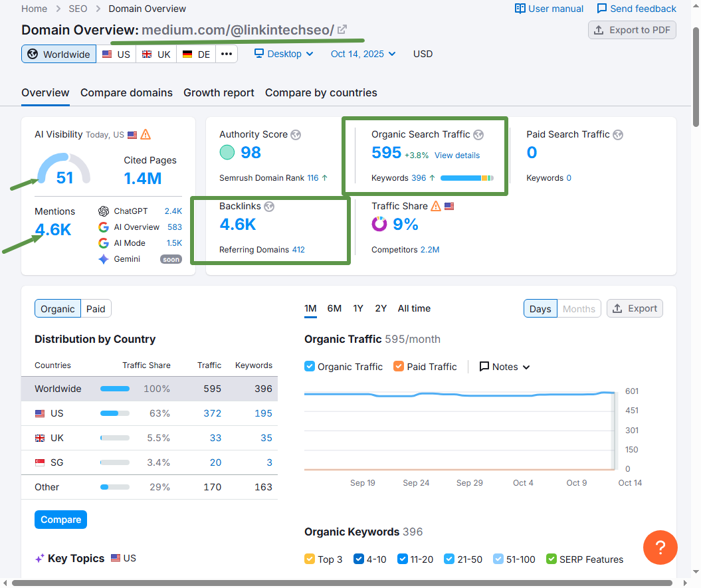Click globe icon next to Paid Search Traffic
701x588 pixels.
(x=618, y=135)
